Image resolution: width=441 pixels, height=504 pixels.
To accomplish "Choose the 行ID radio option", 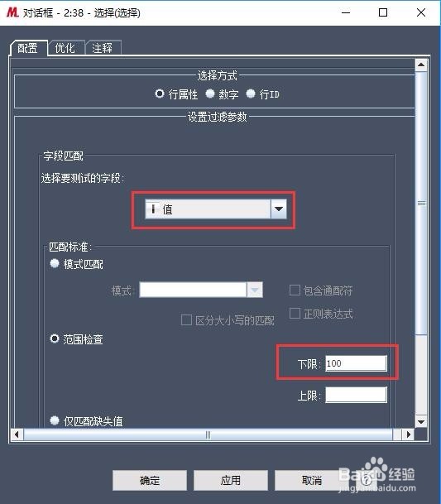I will (251, 94).
